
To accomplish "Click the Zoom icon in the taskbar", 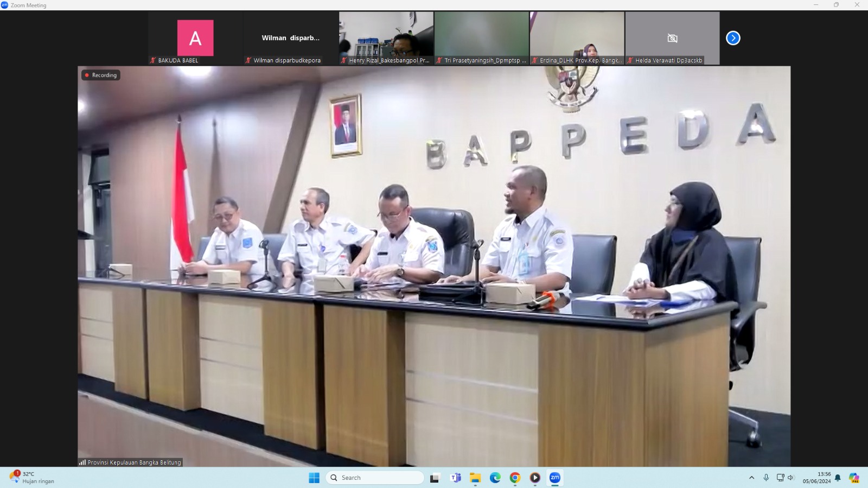I will click(554, 478).
